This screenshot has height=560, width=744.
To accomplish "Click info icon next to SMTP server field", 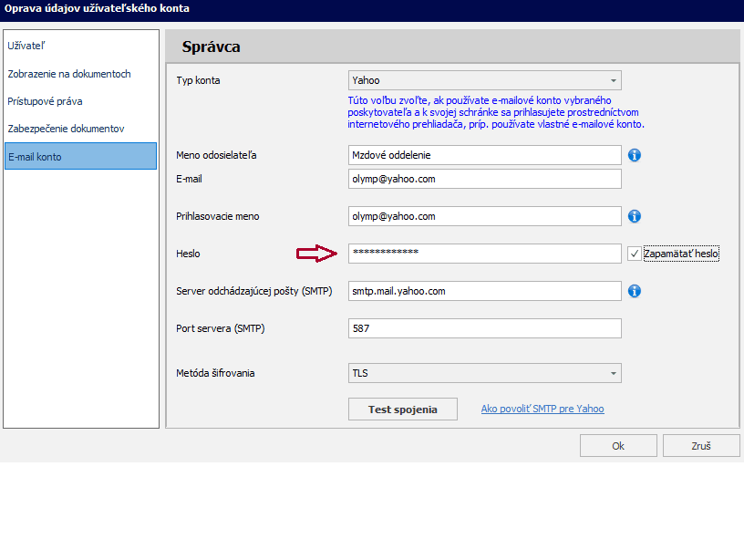I will click(x=635, y=291).
